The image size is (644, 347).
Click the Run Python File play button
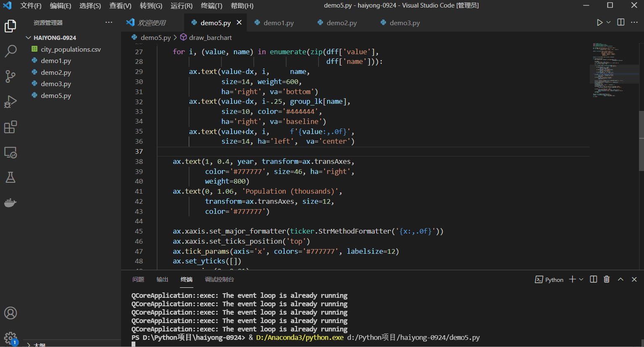click(599, 23)
